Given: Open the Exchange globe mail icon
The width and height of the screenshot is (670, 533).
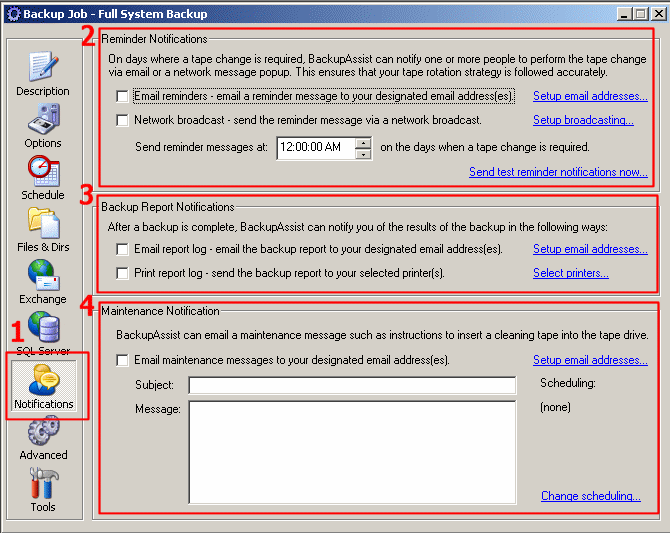Looking at the screenshot, I should point(43,275).
